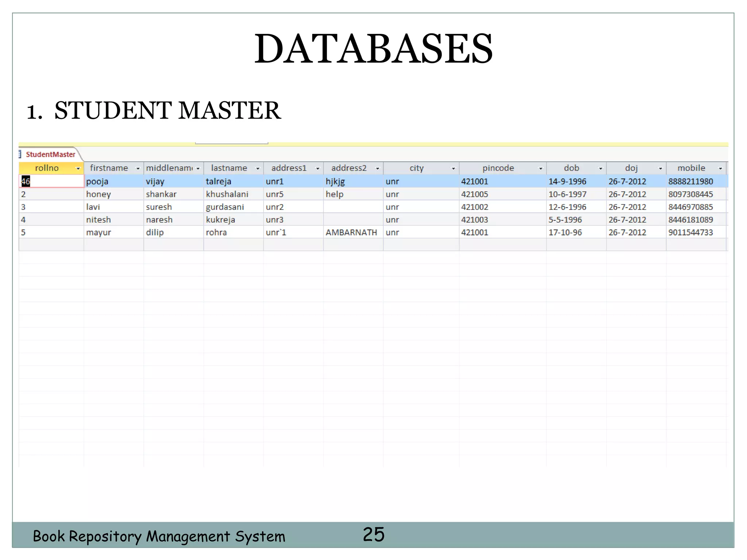Open the lastname column dropdown arrow
This screenshot has height=560, width=747.
coord(258,168)
